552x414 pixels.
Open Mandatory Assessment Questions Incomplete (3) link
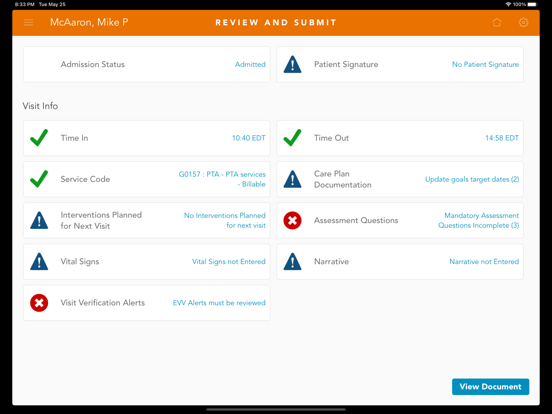click(478, 220)
